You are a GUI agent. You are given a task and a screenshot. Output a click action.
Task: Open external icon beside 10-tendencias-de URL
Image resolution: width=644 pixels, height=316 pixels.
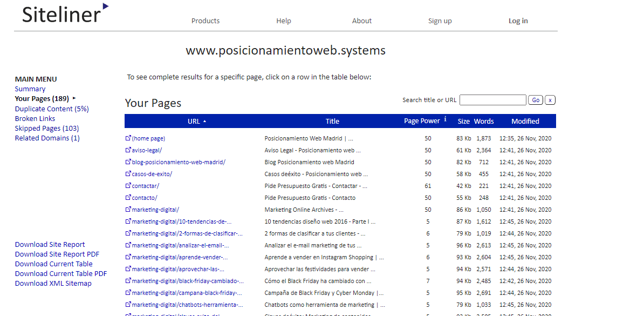pyautogui.click(x=128, y=221)
